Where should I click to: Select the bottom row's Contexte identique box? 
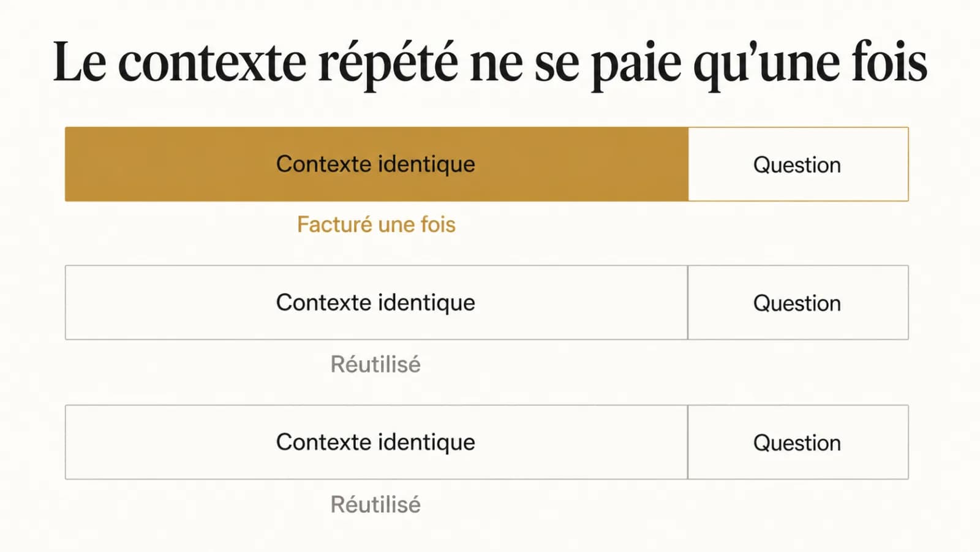377,442
